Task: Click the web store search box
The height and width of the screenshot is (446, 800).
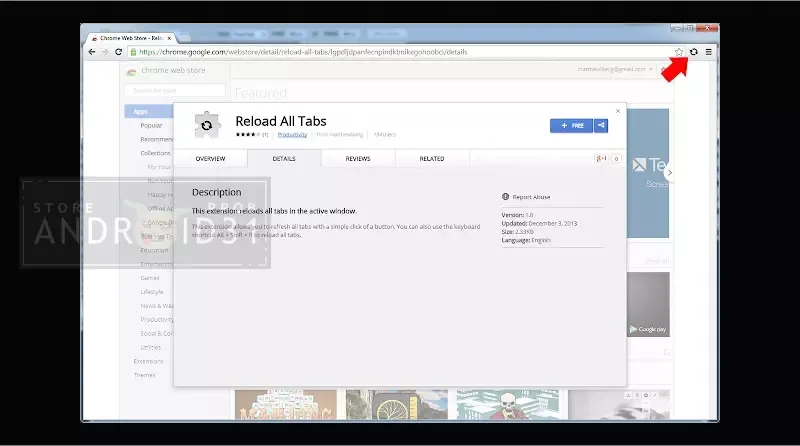Action: tap(175, 90)
